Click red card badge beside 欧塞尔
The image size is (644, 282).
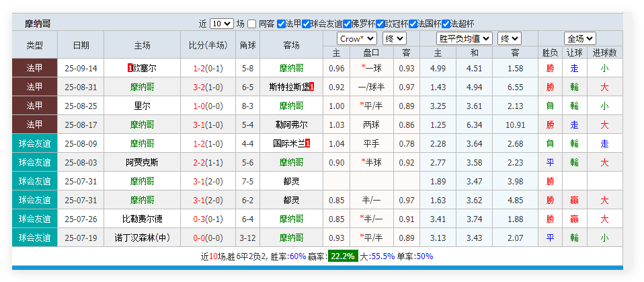click(x=130, y=68)
